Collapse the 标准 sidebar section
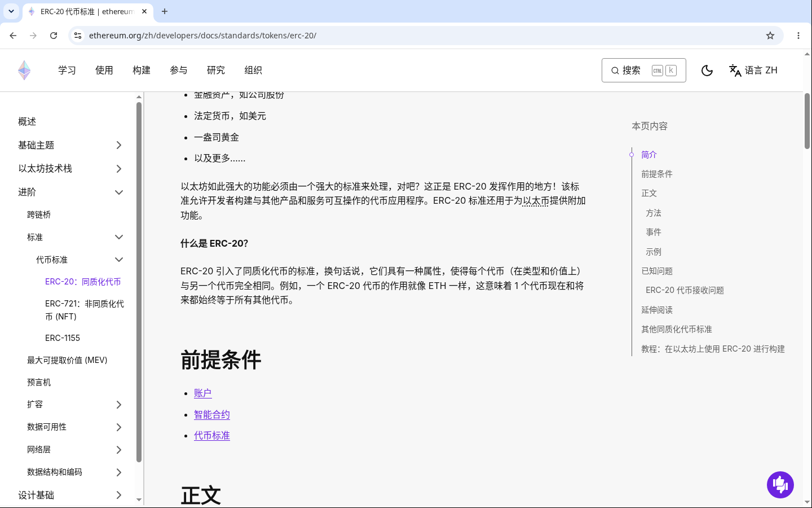This screenshot has height=508, width=812. pyautogui.click(x=119, y=237)
